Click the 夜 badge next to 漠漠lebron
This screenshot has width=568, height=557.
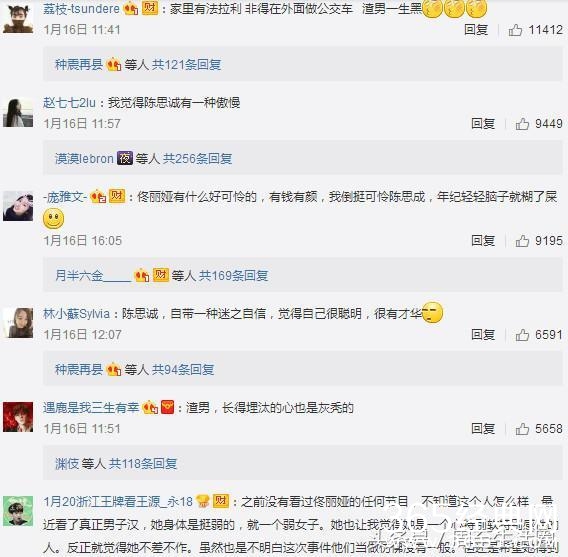[125, 158]
